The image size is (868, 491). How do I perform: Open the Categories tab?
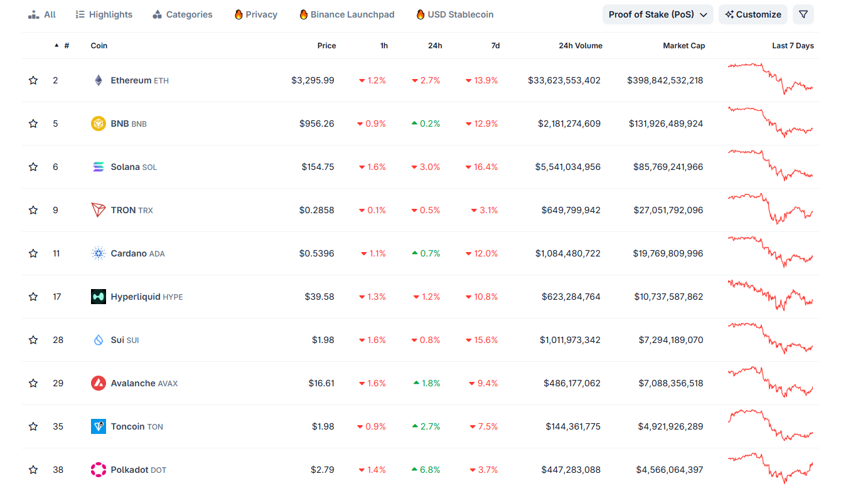click(x=182, y=14)
